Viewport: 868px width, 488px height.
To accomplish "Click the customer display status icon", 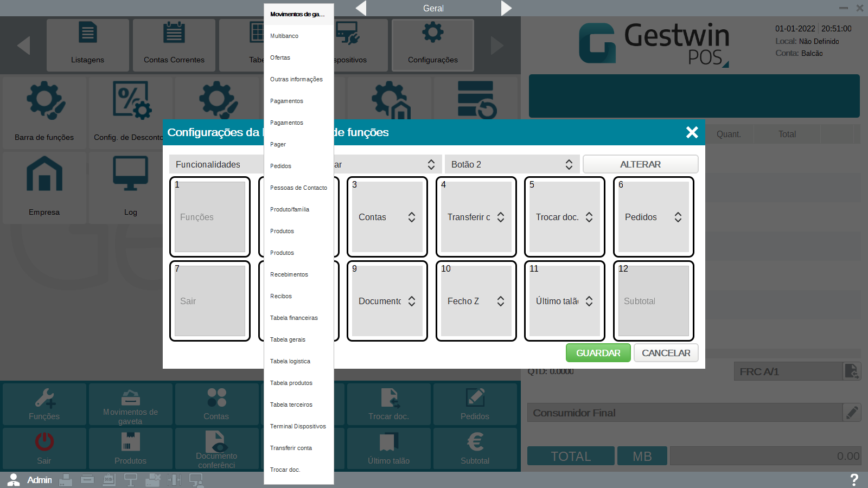I will [x=131, y=480].
